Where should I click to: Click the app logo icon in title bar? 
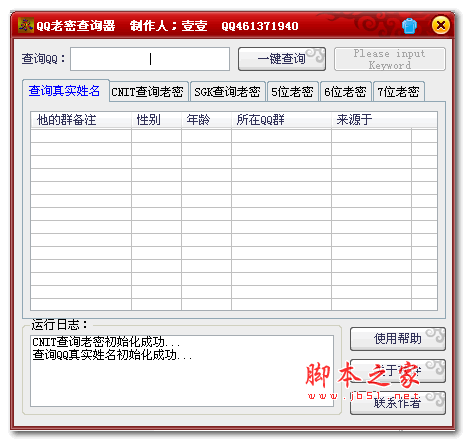pos(26,25)
